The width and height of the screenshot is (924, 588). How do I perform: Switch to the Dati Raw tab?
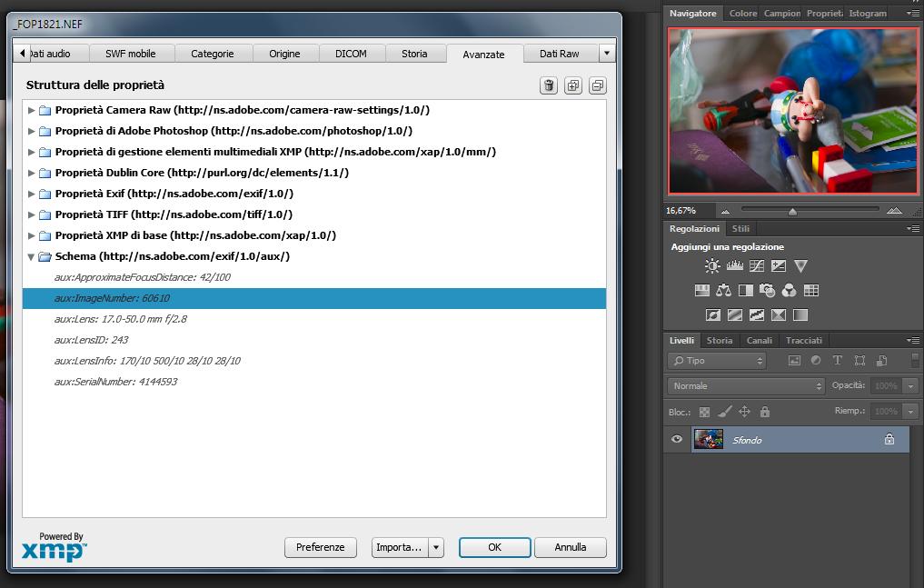[560, 54]
